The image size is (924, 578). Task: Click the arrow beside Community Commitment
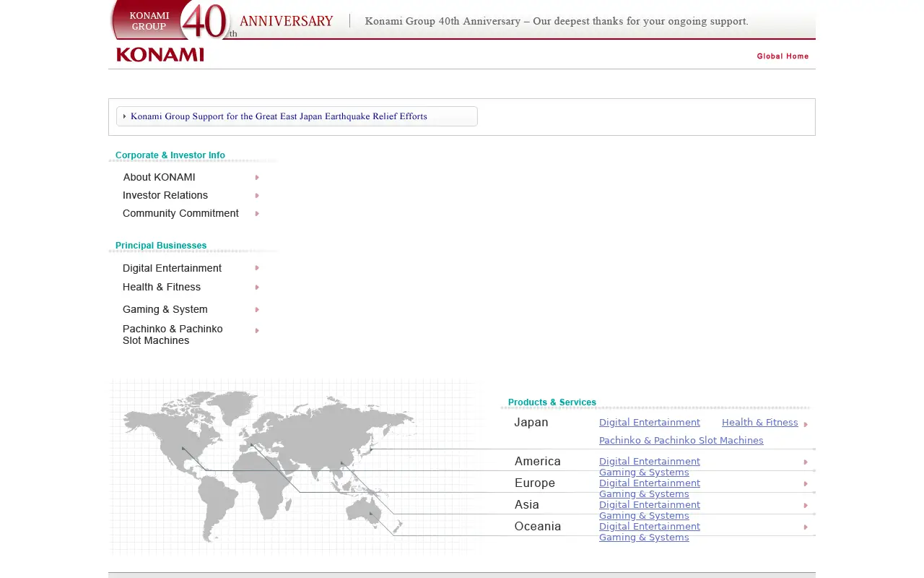(257, 214)
